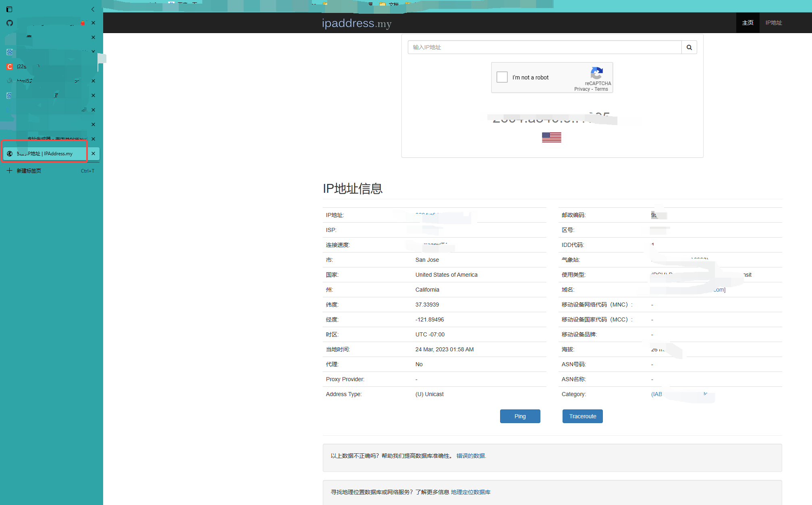Screen dimensions: 812x505
Task: Click the reCAPTCHA logo
Action: pyautogui.click(x=596, y=73)
